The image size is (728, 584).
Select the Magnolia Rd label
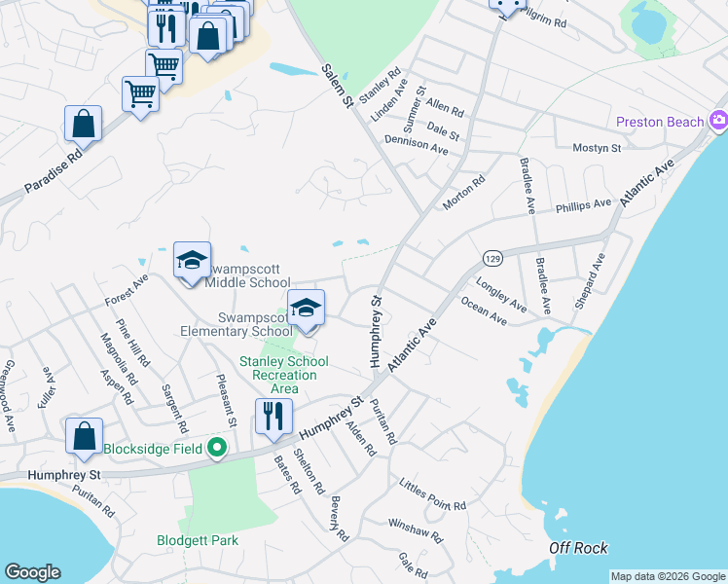(119, 359)
